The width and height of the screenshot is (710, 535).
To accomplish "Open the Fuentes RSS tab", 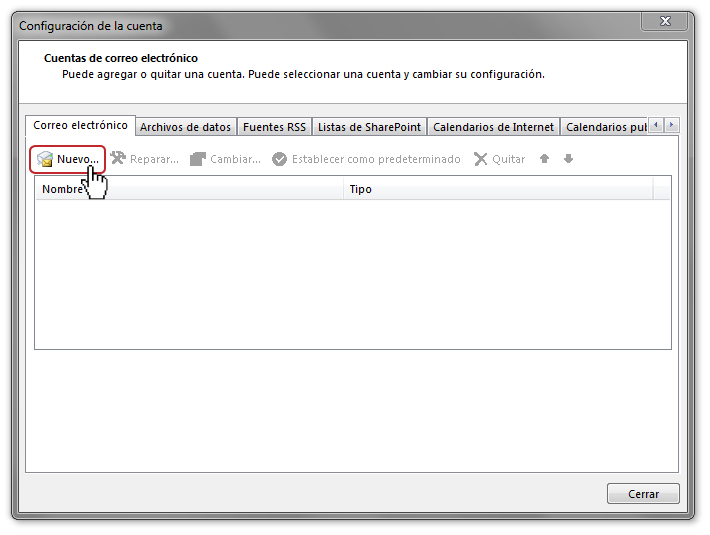I will (x=274, y=127).
